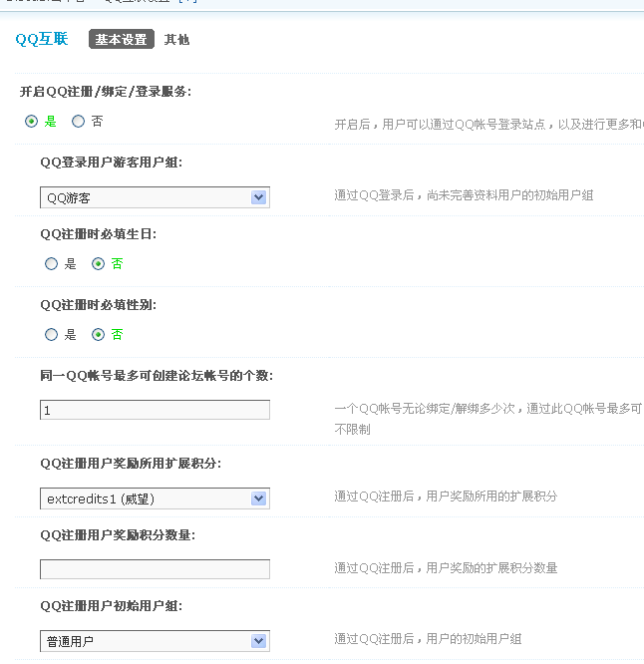Open the 其他 tab
This screenshot has height=664, width=644.
pos(176,40)
